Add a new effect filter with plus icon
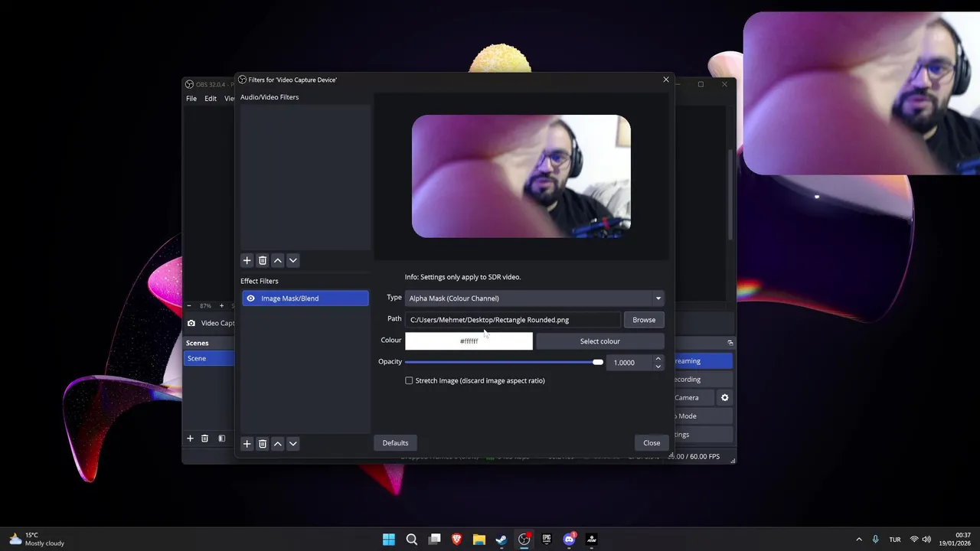This screenshot has width=980, height=551. [x=247, y=443]
